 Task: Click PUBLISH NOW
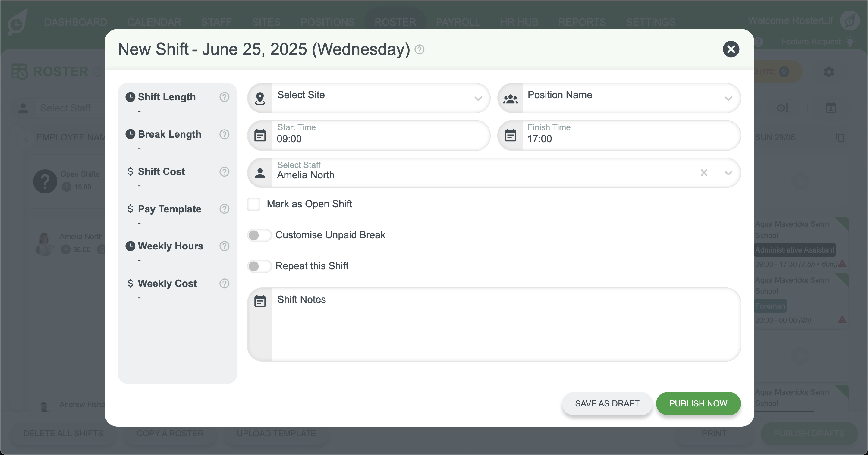pos(698,403)
